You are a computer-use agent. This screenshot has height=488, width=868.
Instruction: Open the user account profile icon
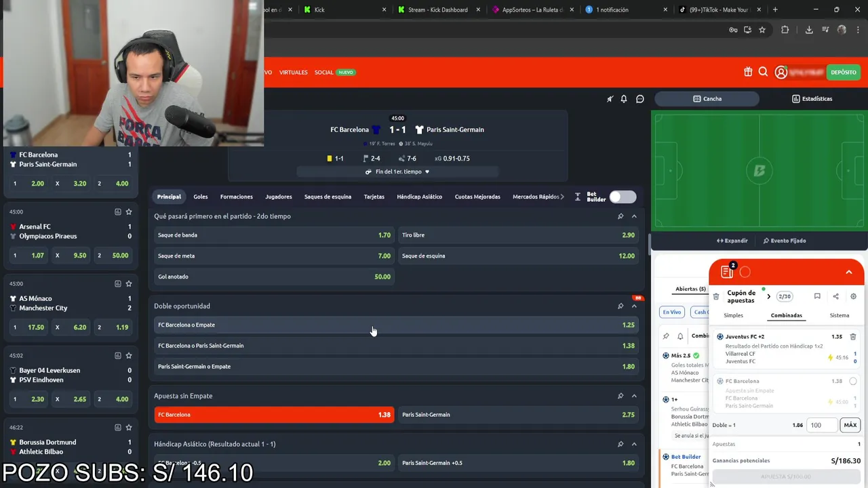781,73
